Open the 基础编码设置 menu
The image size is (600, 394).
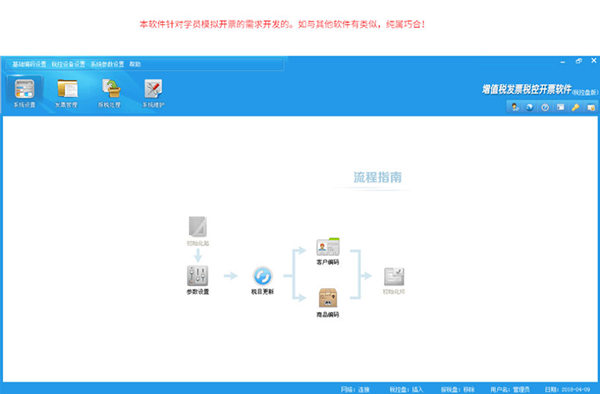tap(29, 64)
